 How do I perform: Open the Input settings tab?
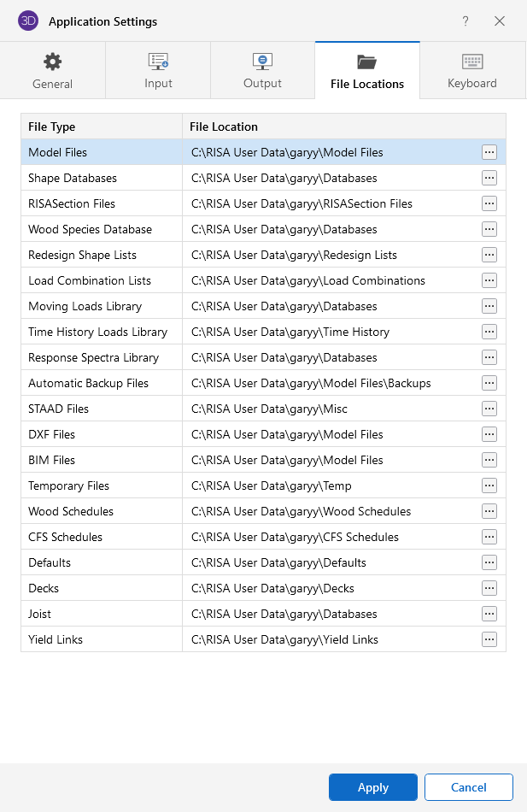pos(158,71)
